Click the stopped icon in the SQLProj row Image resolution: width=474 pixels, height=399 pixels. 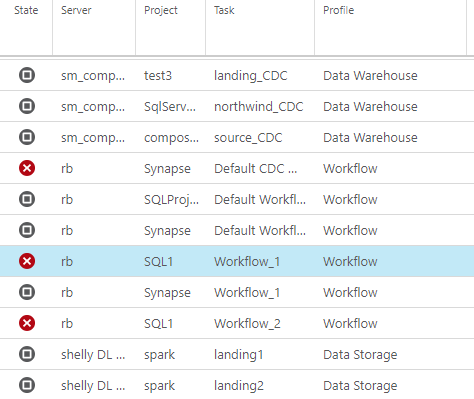tap(27, 199)
